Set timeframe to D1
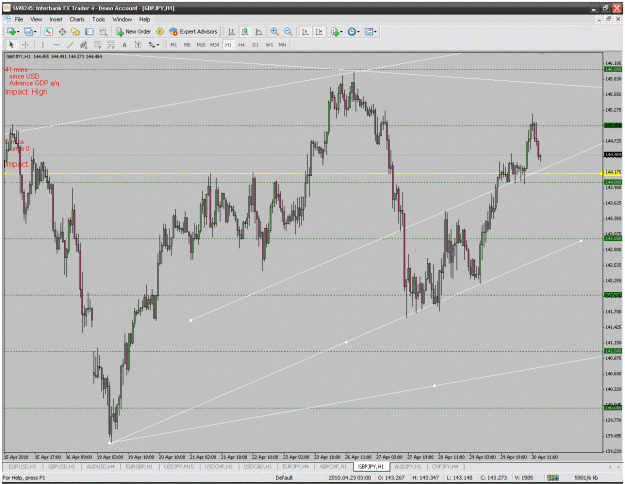Screen dimensions: 625x484 (256, 45)
